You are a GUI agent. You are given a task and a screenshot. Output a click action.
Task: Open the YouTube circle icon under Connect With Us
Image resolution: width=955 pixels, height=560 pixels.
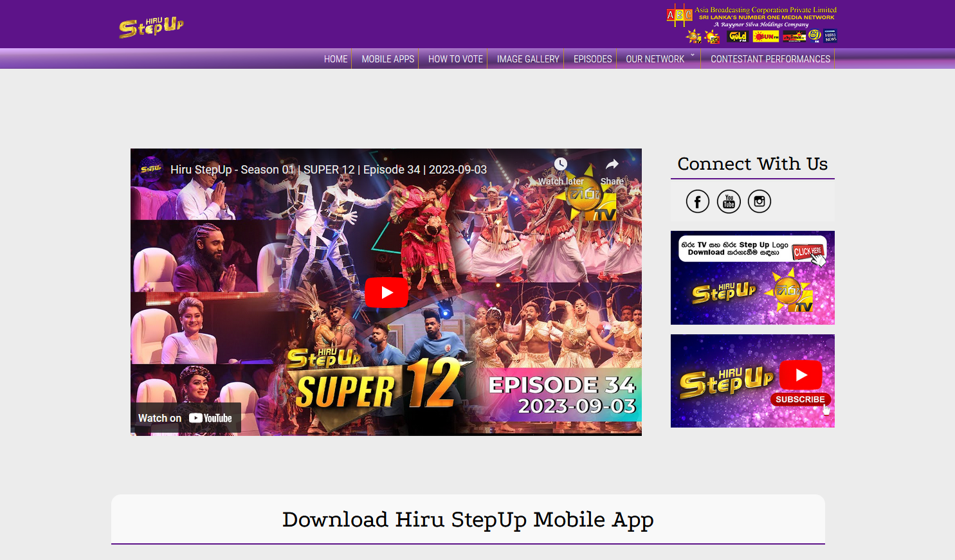point(729,201)
